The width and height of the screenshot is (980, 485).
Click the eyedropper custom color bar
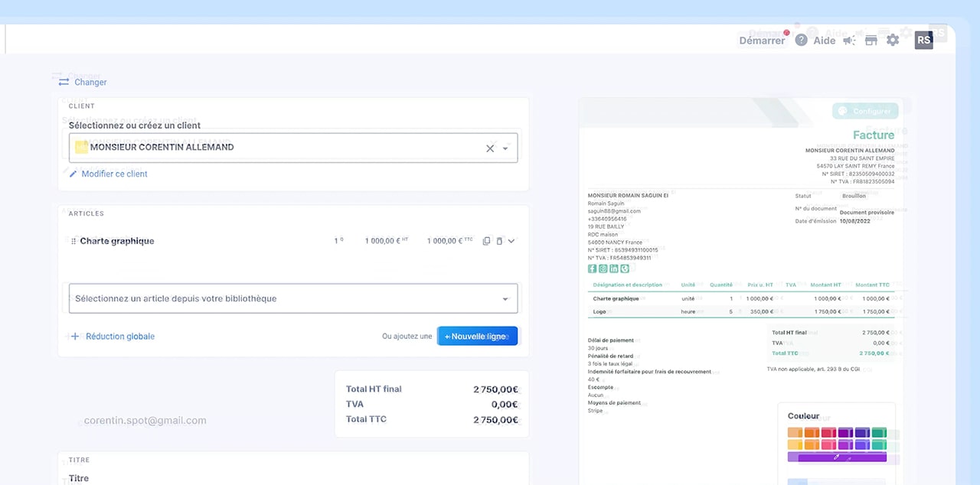[837, 457]
